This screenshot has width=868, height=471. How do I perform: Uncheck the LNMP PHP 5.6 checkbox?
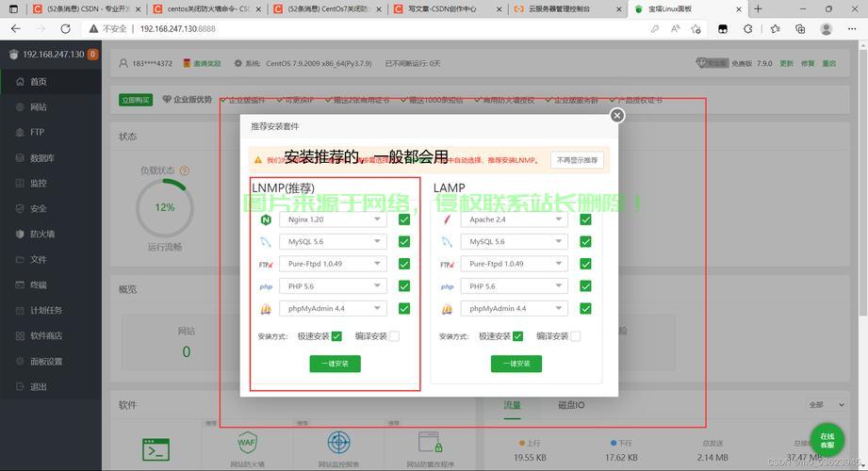pyautogui.click(x=404, y=286)
